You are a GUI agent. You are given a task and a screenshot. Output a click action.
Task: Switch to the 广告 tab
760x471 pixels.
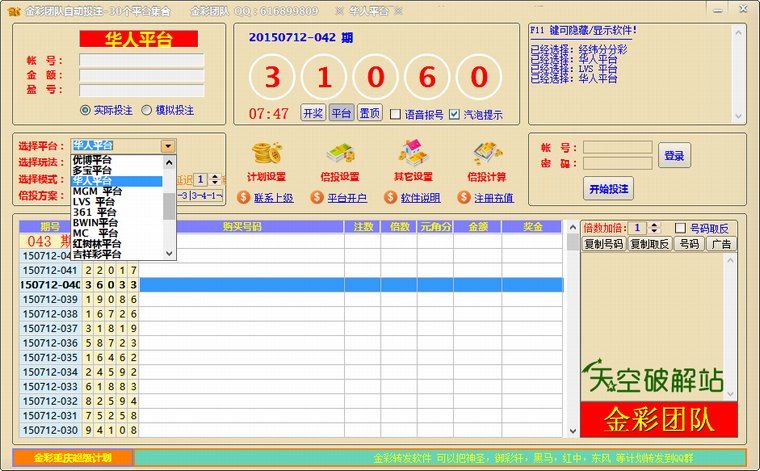pyautogui.click(x=722, y=244)
